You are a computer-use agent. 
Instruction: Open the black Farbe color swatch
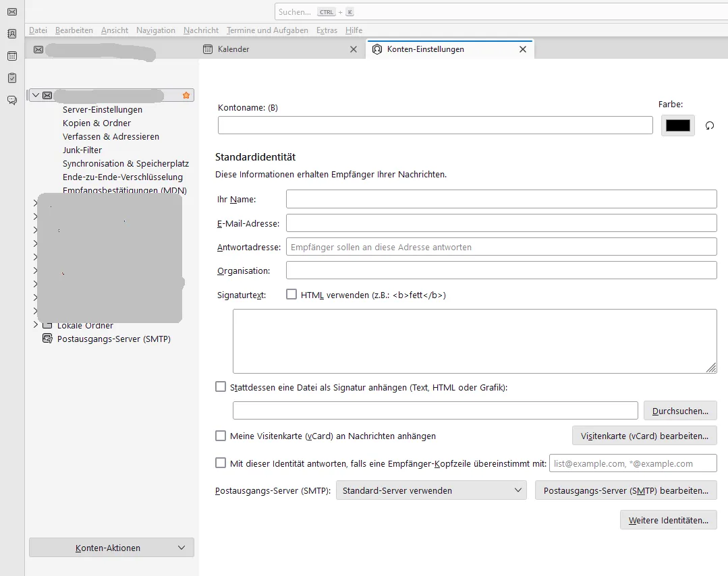[678, 125]
